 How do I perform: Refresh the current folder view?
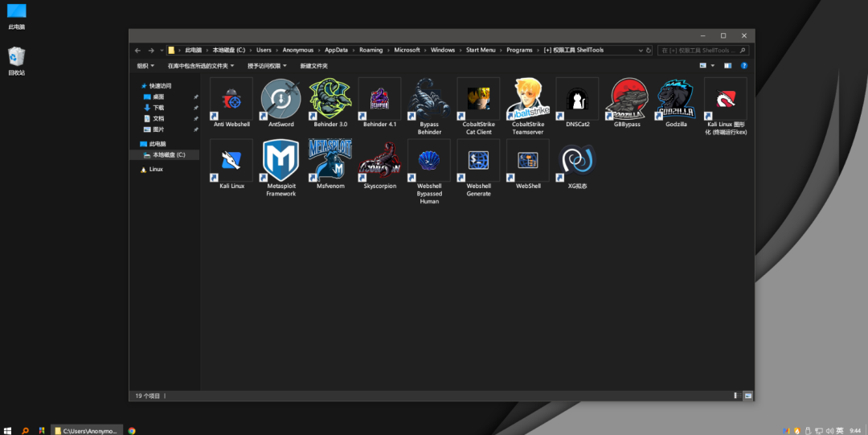[x=649, y=50]
